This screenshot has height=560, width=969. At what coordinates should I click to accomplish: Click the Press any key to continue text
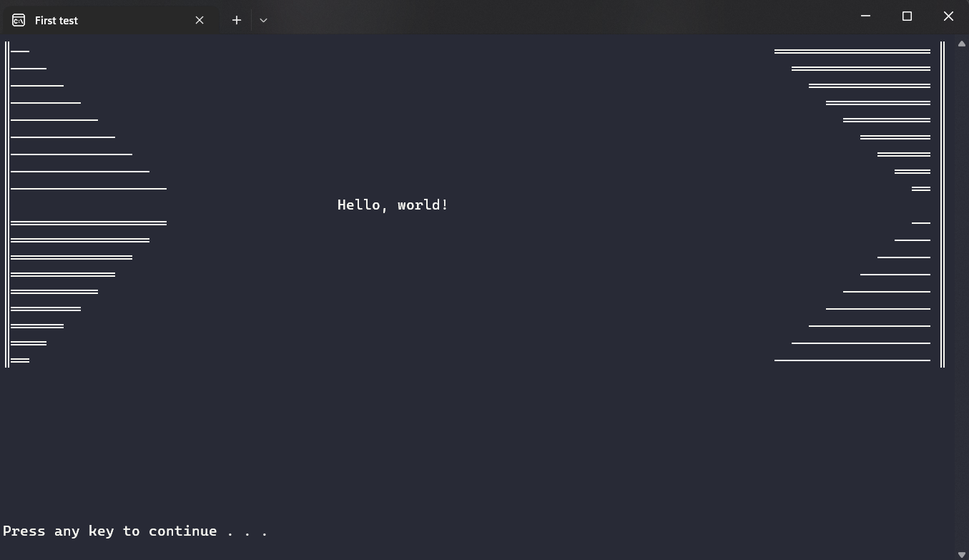[x=135, y=531]
